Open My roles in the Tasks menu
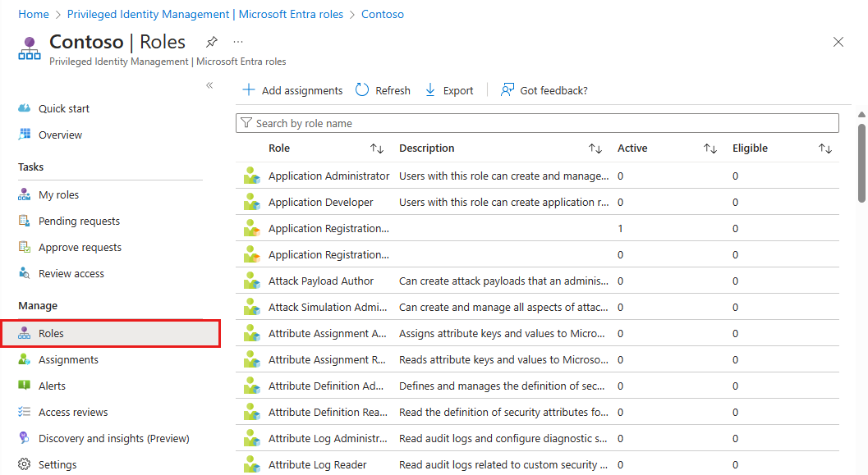This screenshot has width=868, height=475. click(58, 194)
